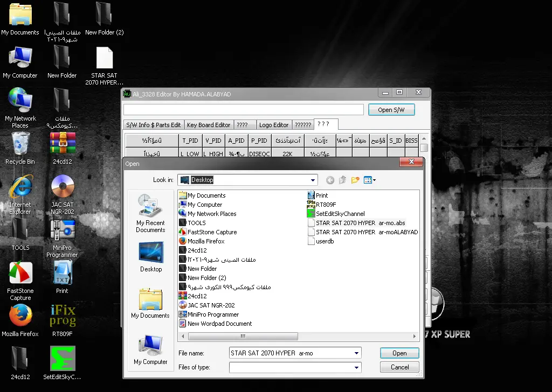Go up one folder level icon

click(342, 180)
